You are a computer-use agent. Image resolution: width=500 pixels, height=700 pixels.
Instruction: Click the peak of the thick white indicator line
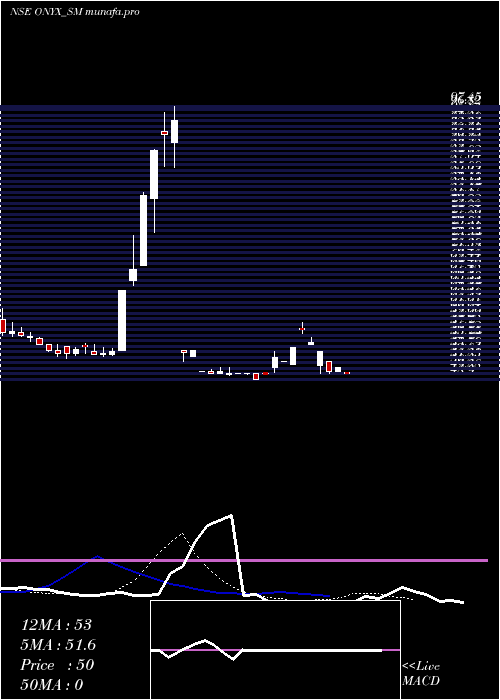click(x=231, y=516)
